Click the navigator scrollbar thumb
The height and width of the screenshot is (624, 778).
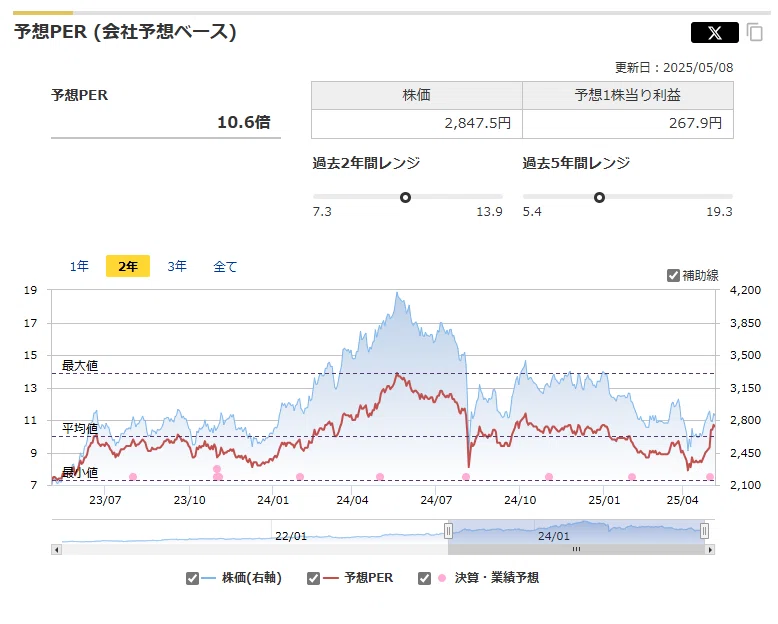[x=576, y=550]
